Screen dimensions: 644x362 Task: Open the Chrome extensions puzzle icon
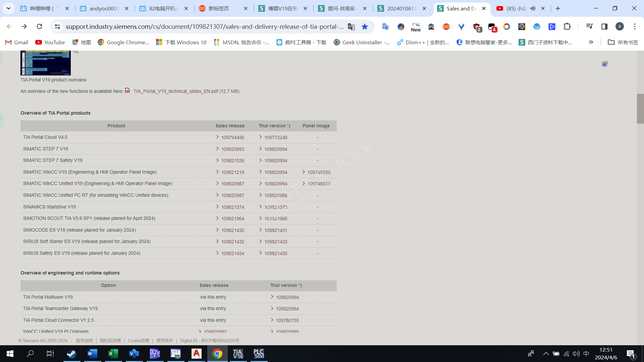[x=567, y=26]
